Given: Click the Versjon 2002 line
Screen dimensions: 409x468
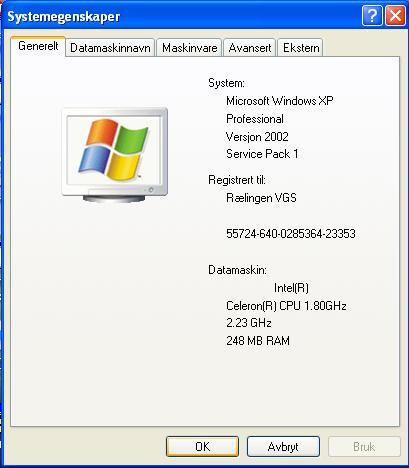Looking at the screenshot, I should [x=257, y=137].
